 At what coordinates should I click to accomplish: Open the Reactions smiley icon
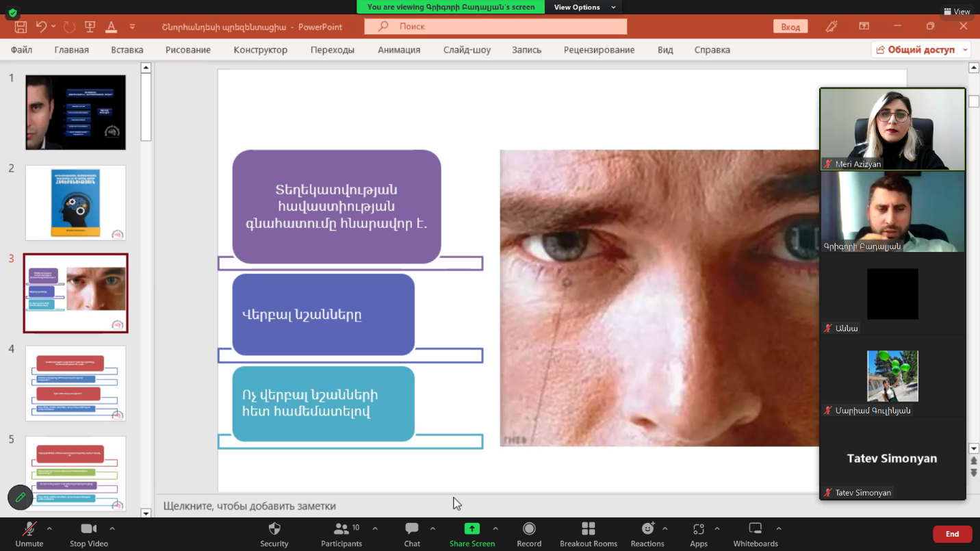[x=647, y=529]
